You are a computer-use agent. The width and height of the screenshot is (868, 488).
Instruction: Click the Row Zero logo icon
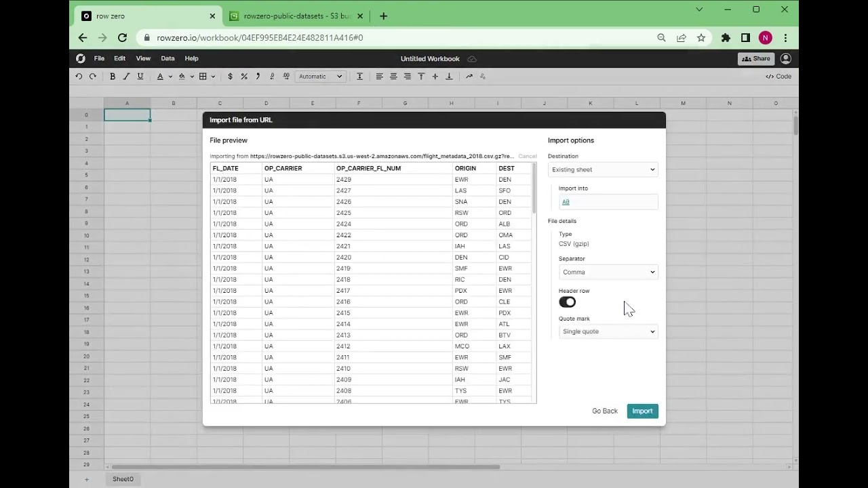[x=81, y=58]
